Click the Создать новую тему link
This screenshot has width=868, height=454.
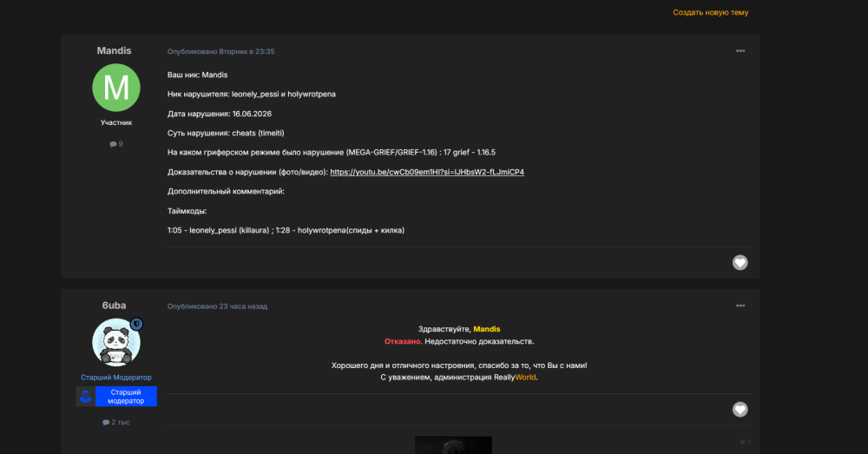click(x=710, y=12)
